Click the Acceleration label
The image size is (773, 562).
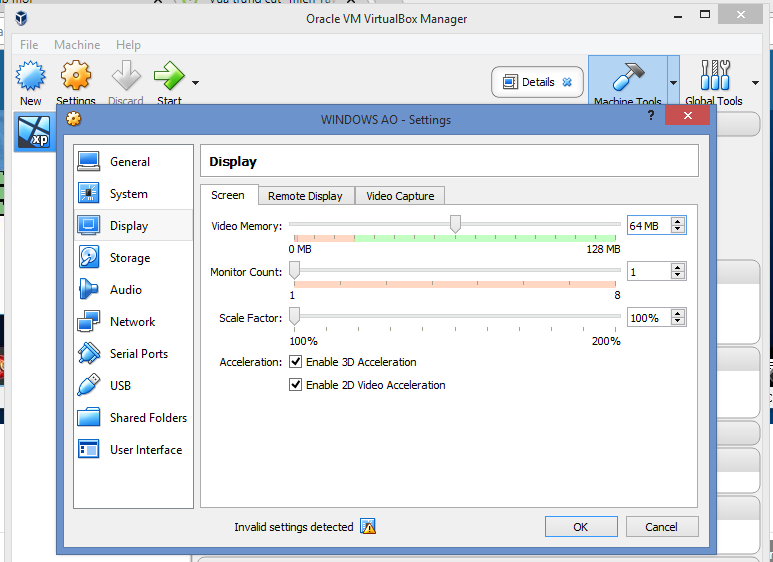pyautogui.click(x=250, y=362)
